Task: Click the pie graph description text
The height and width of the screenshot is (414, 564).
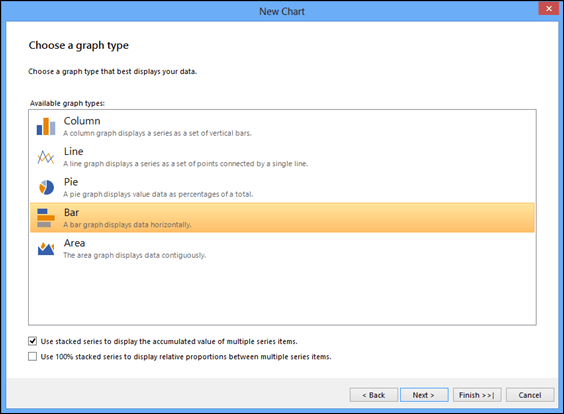Action: tap(158, 194)
